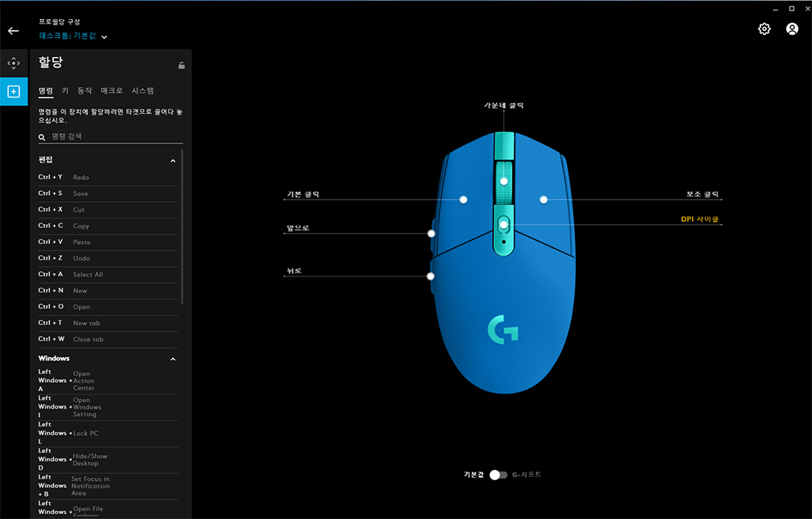
Task: Switch to the 명령 tab
Action: [x=45, y=90]
